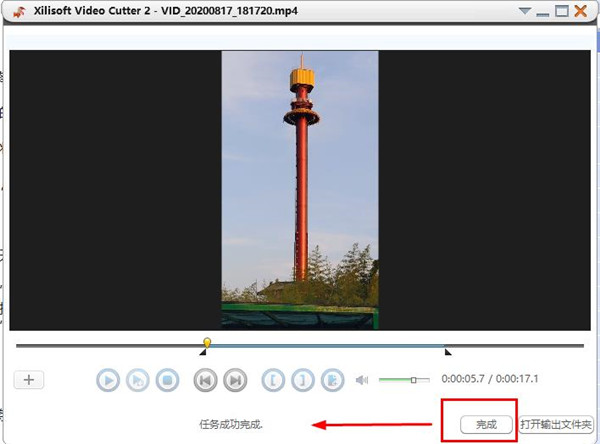Jump to next frame button
This screenshot has height=444, width=600.
(235, 380)
